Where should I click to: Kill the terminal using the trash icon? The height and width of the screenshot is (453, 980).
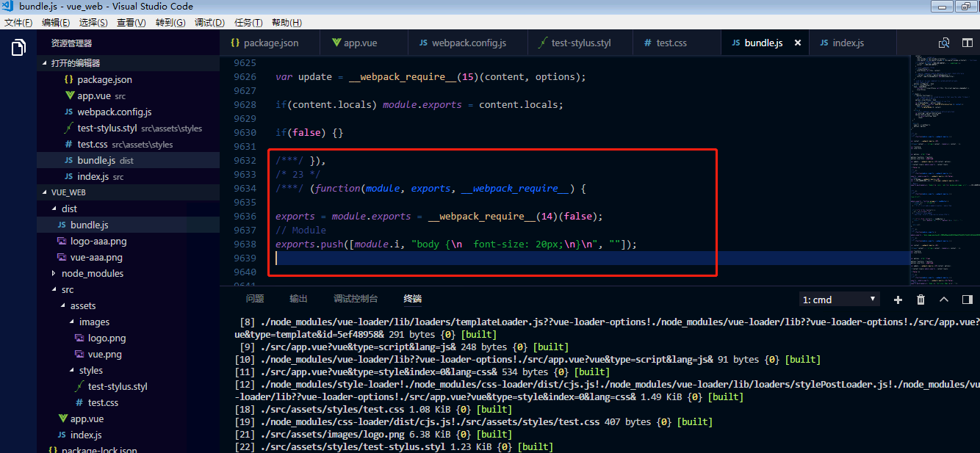coord(921,298)
